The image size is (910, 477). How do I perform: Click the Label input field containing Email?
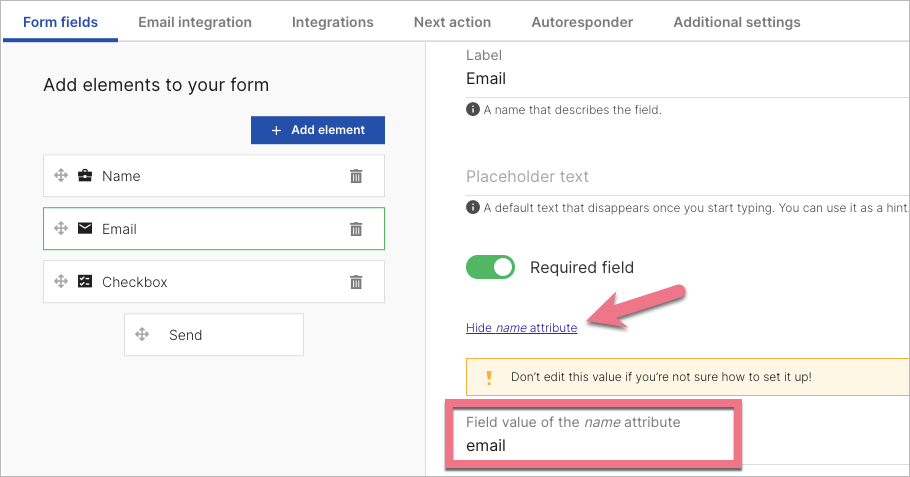coord(680,79)
